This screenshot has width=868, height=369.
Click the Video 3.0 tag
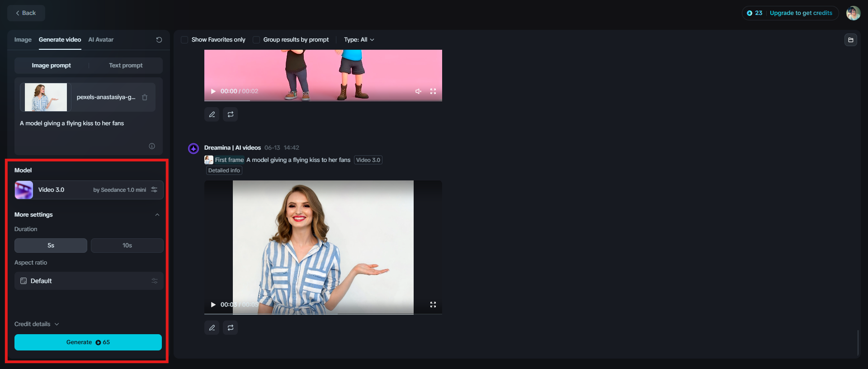tap(368, 160)
